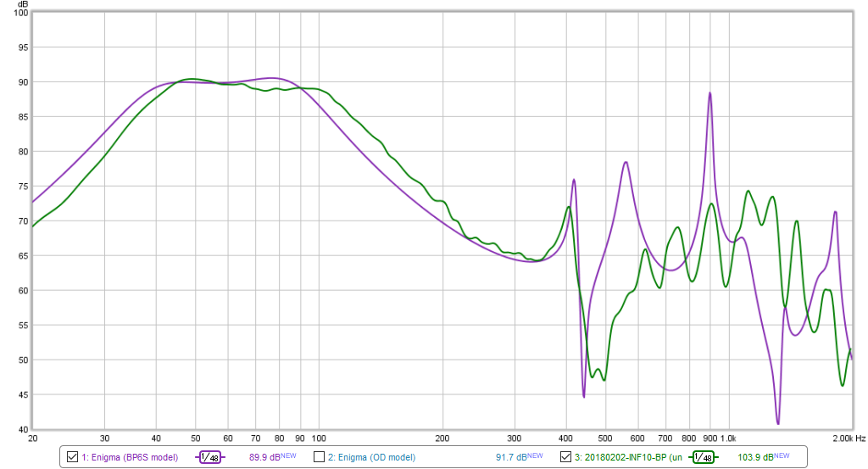Click the dB unit label on the vertical axis

pos(23,4)
